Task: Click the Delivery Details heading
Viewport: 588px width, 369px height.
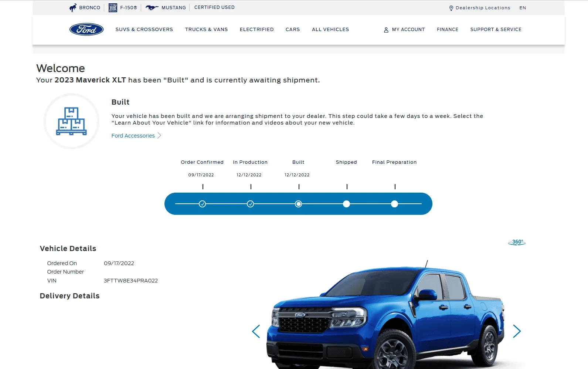Action: click(x=69, y=296)
